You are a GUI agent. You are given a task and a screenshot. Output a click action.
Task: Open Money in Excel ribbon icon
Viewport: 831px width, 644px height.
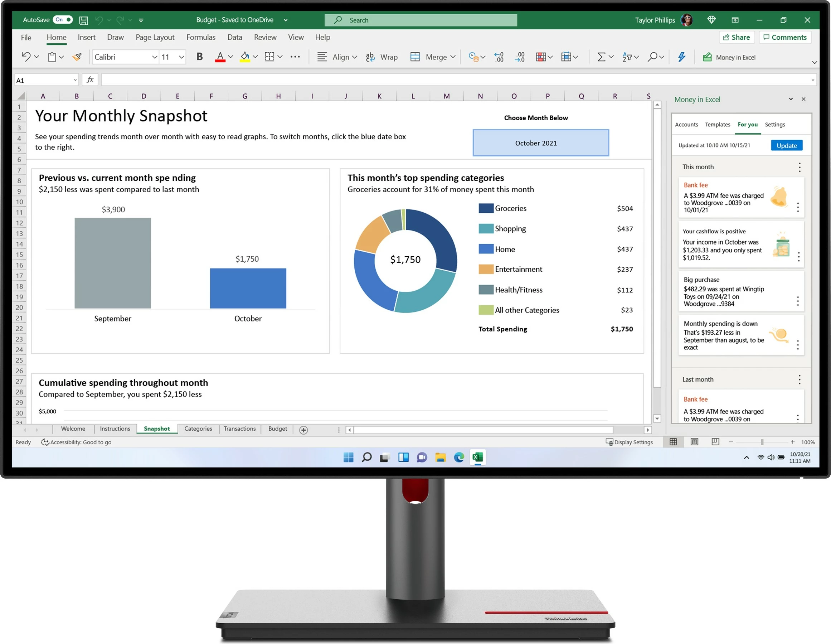tap(708, 57)
